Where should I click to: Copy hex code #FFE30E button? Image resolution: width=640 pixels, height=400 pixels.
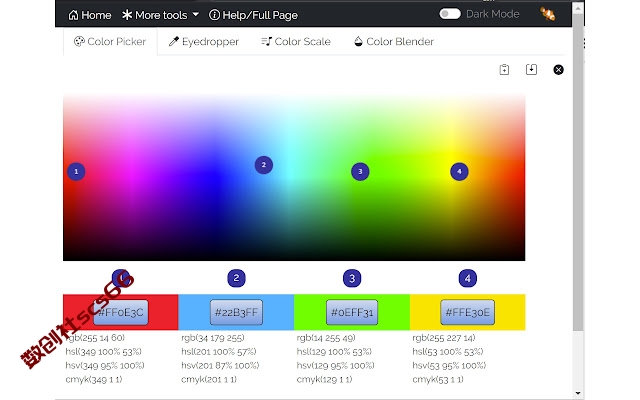[468, 312]
